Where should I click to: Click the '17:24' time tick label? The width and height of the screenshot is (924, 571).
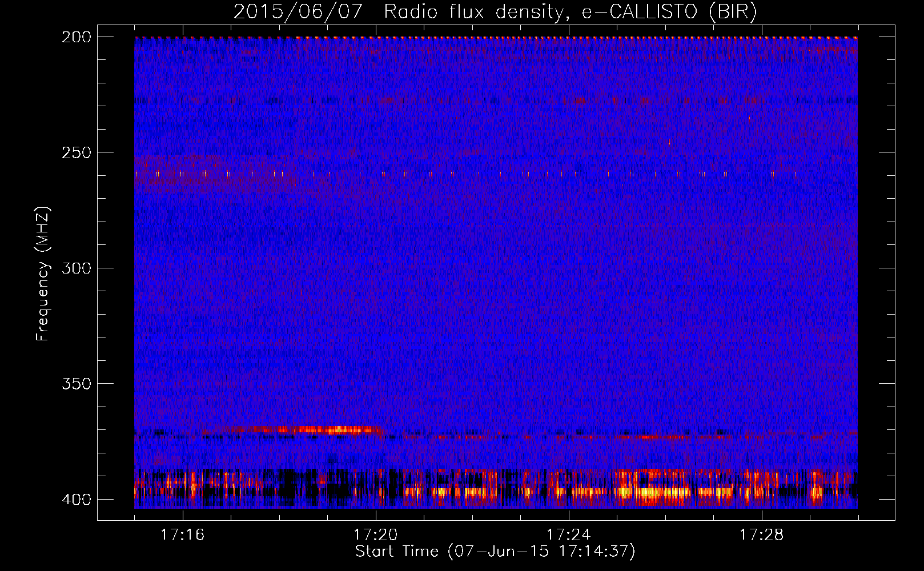click(x=569, y=535)
